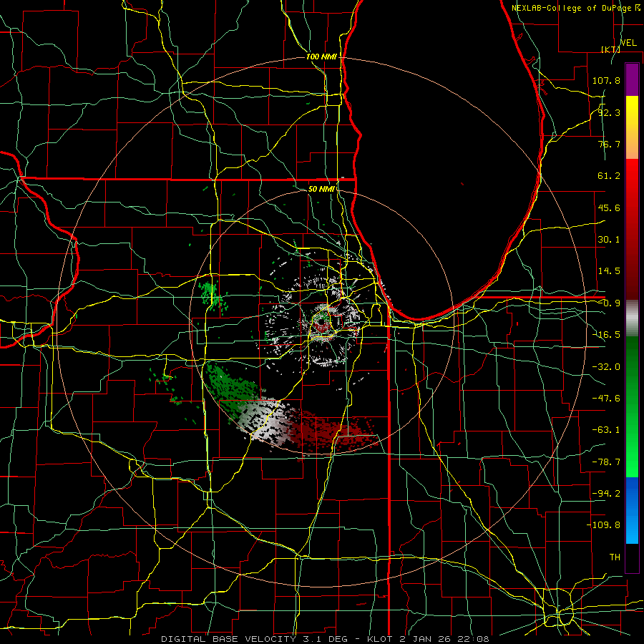Click the -16.5 velocity scale value
644x644 pixels.
(606, 335)
